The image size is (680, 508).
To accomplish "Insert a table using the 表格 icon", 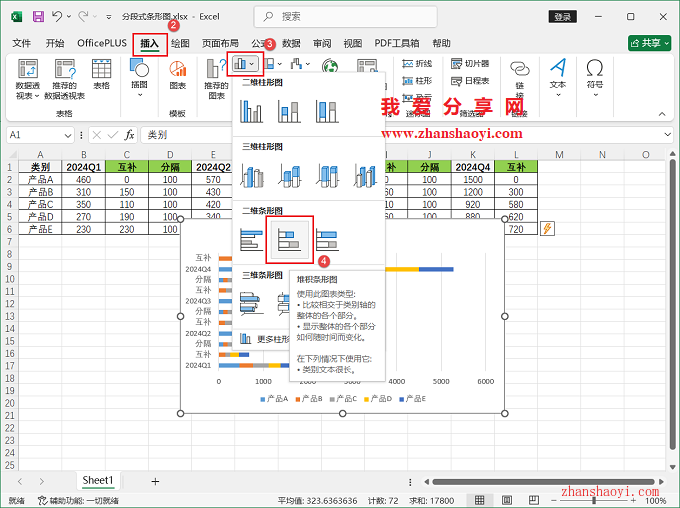I will coord(101,75).
